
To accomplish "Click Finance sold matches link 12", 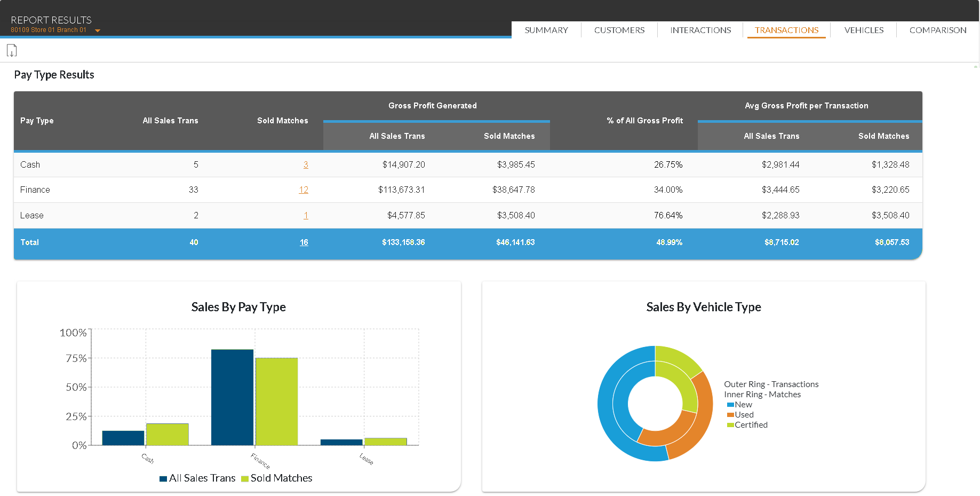I will (x=304, y=190).
